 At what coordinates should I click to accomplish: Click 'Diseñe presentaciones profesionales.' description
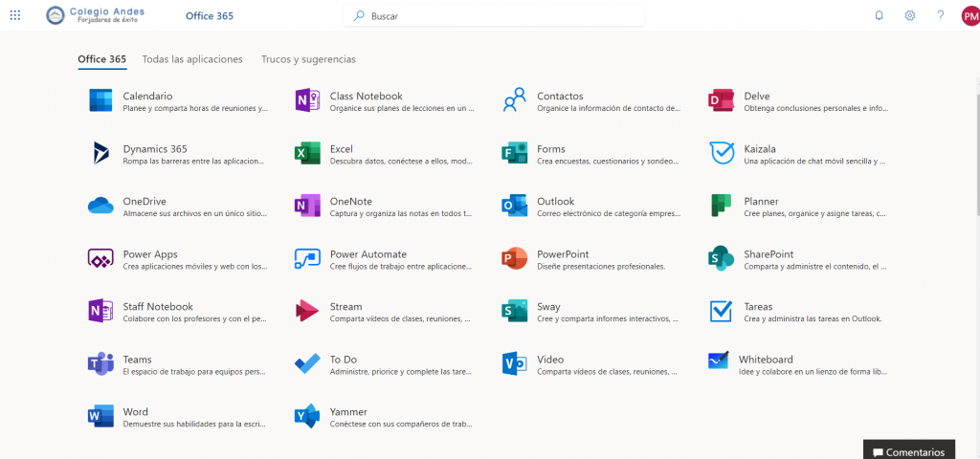[x=601, y=267]
